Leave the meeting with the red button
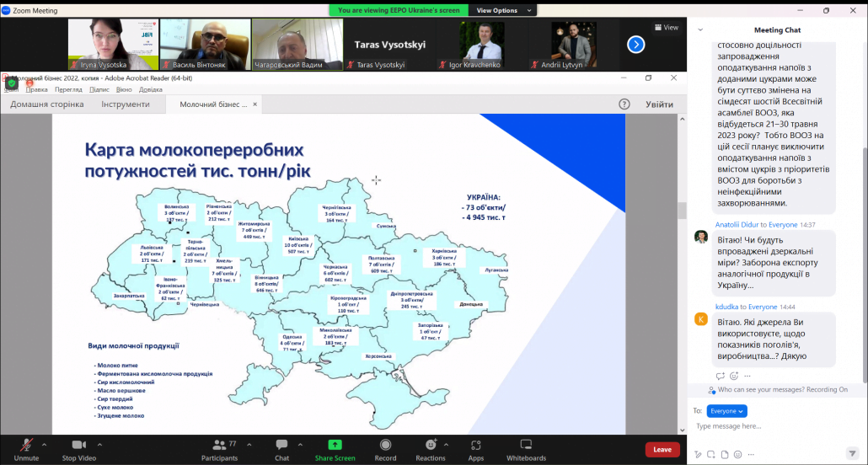868x465 pixels. (x=662, y=450)
